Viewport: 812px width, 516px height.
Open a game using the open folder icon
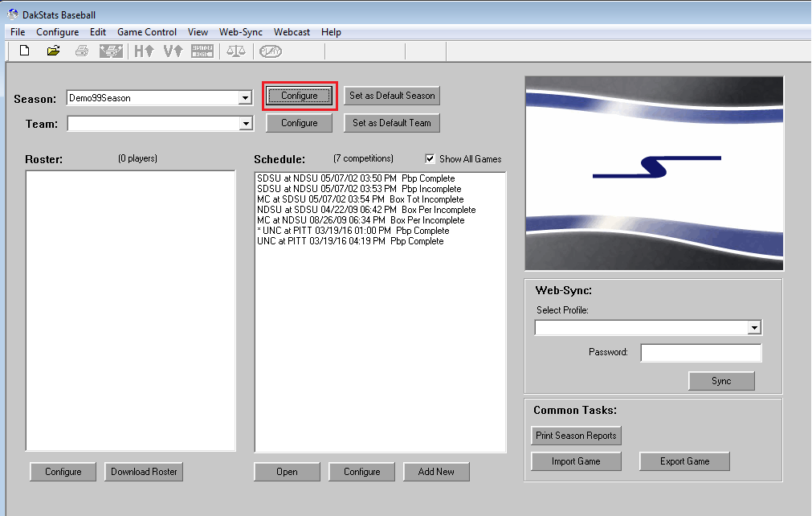(53, 50)
